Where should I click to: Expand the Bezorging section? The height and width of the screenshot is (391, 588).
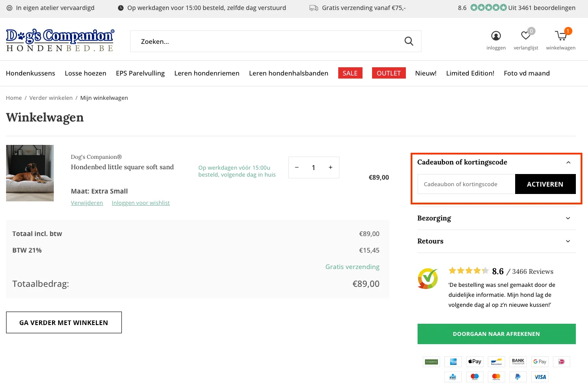[x=496, y=218]
